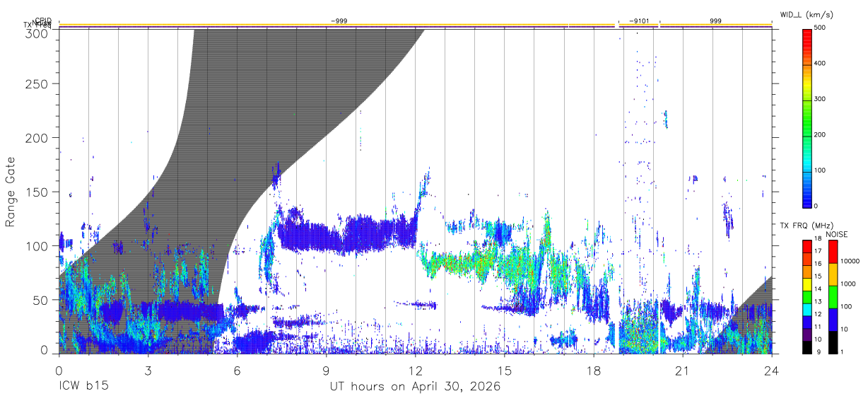The height and width of the screenshot is (401, 868).
Task: Click the TX FRQ legend tick 15
Action: tap(818, 276)
